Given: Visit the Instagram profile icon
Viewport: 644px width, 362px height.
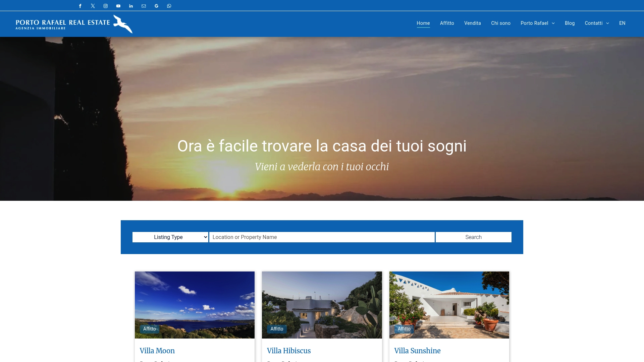Looking at the screenshot, I should [105, 6].
